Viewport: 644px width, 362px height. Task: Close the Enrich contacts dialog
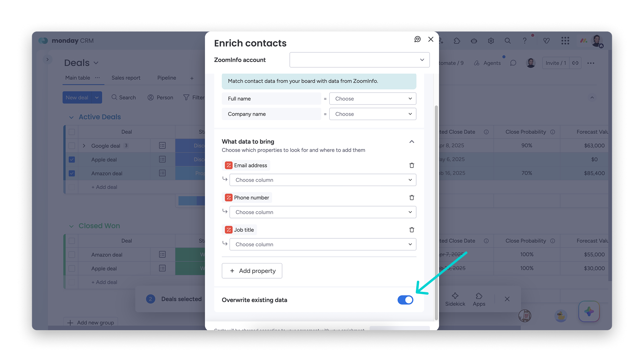[x=431, y=39]
